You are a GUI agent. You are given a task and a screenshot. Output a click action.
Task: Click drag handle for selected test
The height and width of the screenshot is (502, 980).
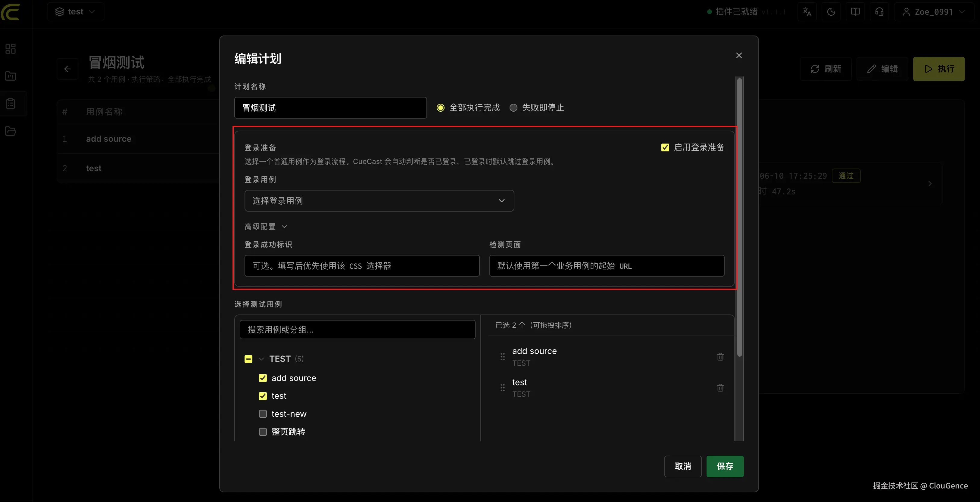pos(502,388)
